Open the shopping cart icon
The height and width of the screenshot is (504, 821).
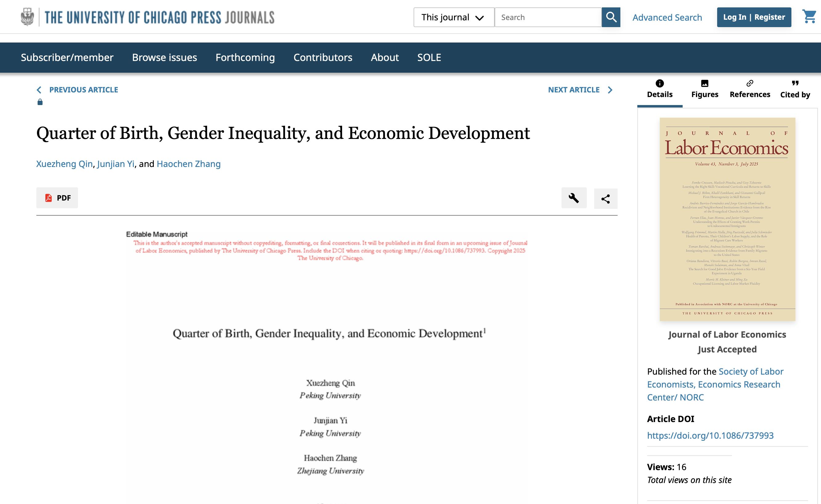point(809,16)
